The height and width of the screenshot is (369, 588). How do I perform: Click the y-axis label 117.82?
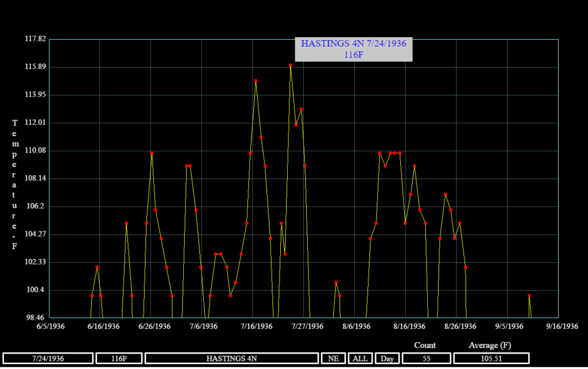pyautogui.click(x=35, y=39)
